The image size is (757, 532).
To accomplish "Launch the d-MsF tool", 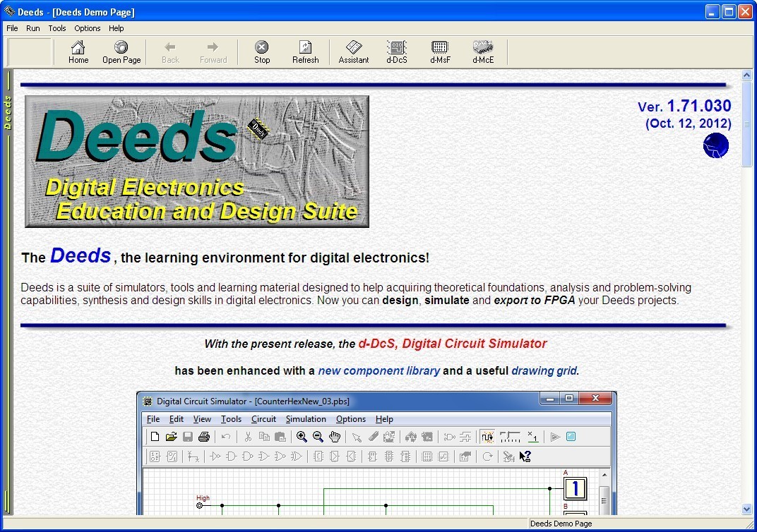I will 440,52.
